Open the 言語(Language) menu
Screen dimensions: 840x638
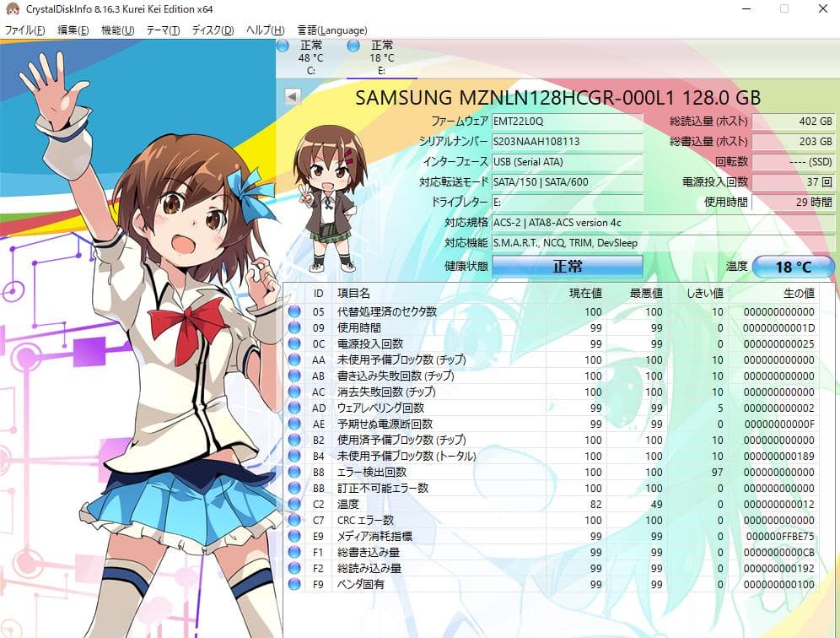(332, 30)
